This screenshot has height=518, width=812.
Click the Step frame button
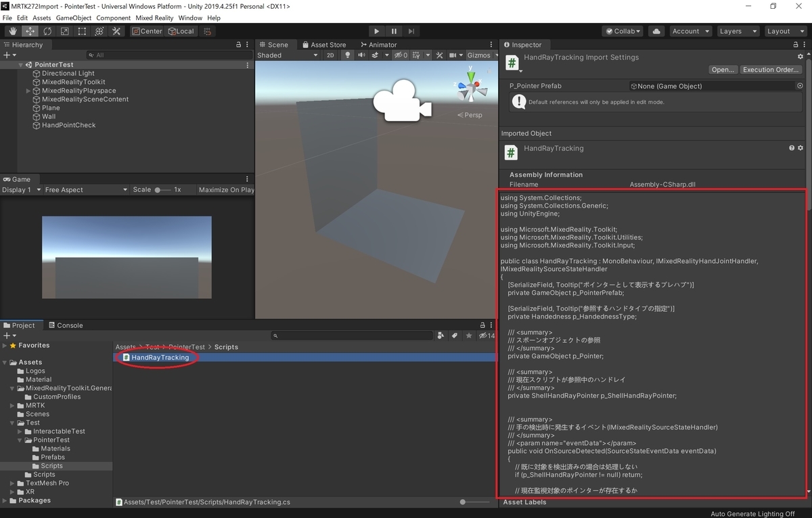(411, 31)
